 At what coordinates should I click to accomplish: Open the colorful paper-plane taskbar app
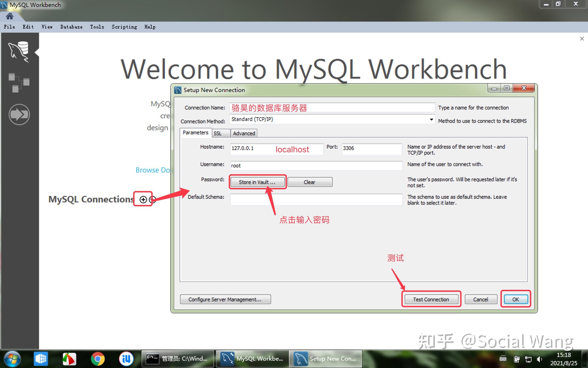[69, 359]
